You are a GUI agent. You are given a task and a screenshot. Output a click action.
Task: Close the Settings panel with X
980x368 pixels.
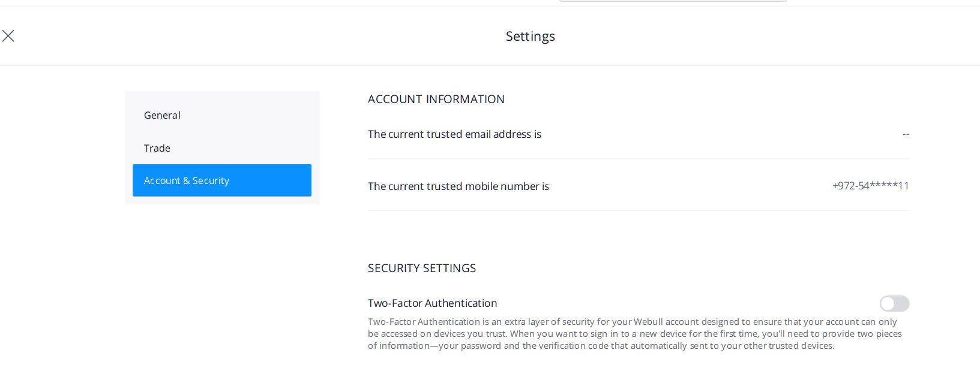[8, 36]
